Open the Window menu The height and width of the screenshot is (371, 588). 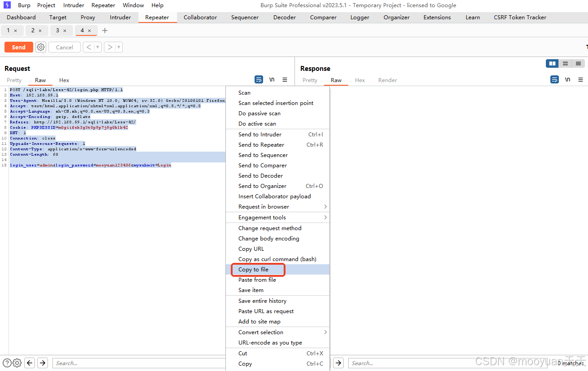click(x=133, y=5)
